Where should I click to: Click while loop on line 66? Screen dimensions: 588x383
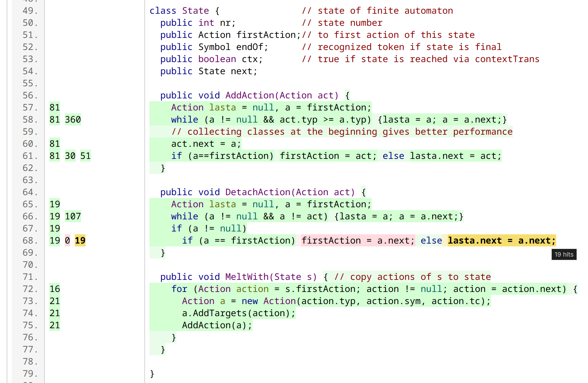pyautogui.click(x=317, y=216)
